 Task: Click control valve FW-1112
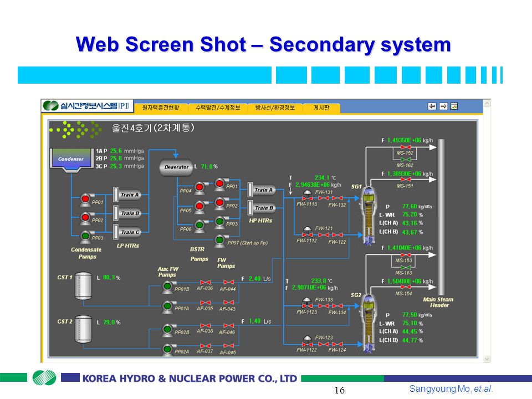(308, 232)
